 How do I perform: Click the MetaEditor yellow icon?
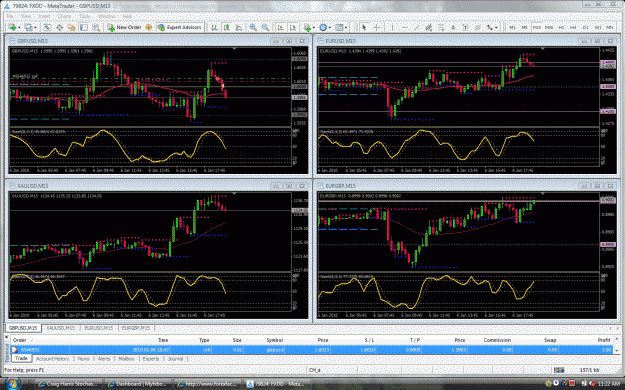tap(149, 27)
